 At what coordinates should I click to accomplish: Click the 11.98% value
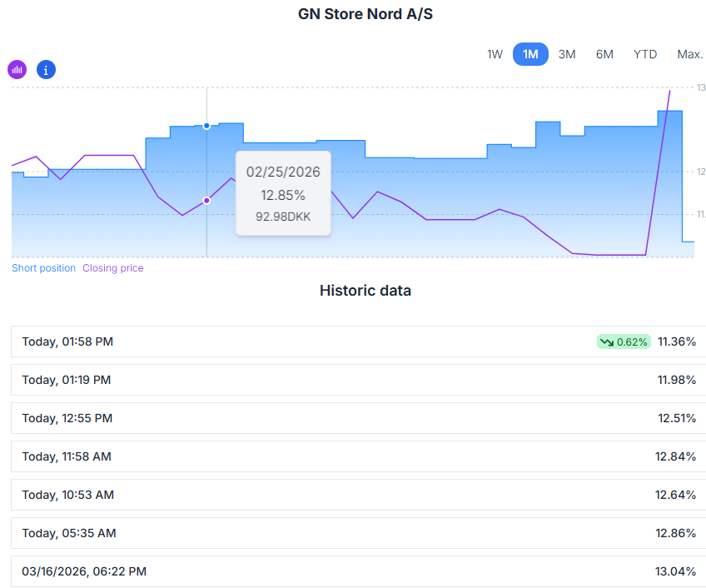[x=677, y=380]
